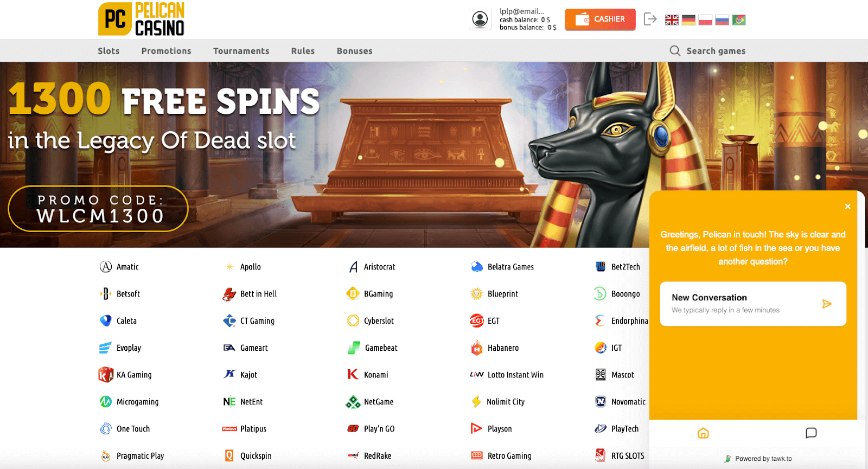Open the Pelican Casino logo homepage
The width and height of the screenshot is (868, 469).
(141, 19)
